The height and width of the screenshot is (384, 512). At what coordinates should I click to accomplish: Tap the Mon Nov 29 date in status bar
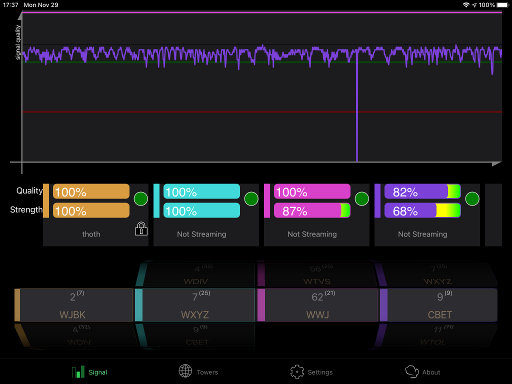41,5
